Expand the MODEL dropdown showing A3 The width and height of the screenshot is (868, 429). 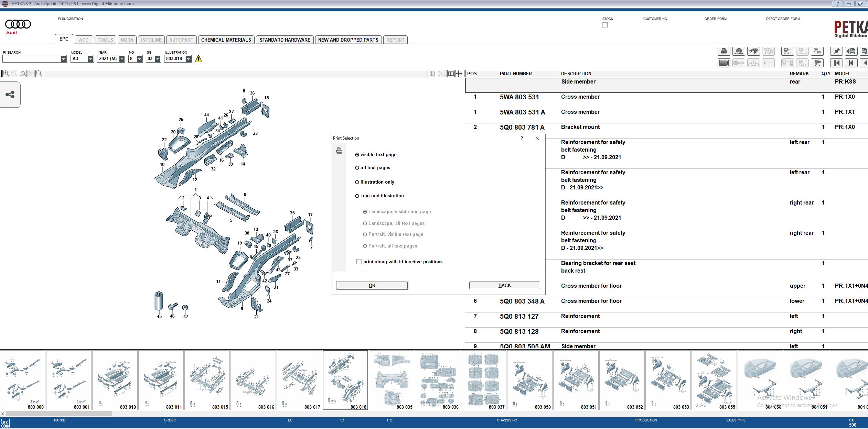point(90,59)
